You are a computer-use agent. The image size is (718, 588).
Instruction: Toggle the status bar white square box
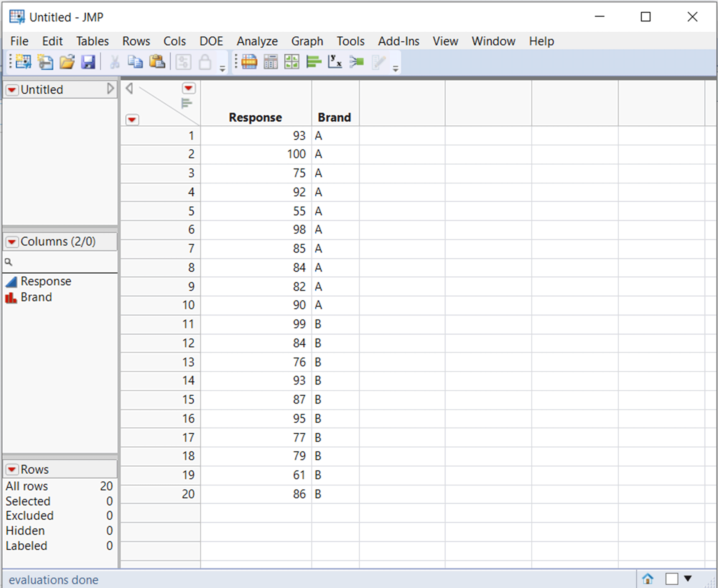(x=672, y=578)
